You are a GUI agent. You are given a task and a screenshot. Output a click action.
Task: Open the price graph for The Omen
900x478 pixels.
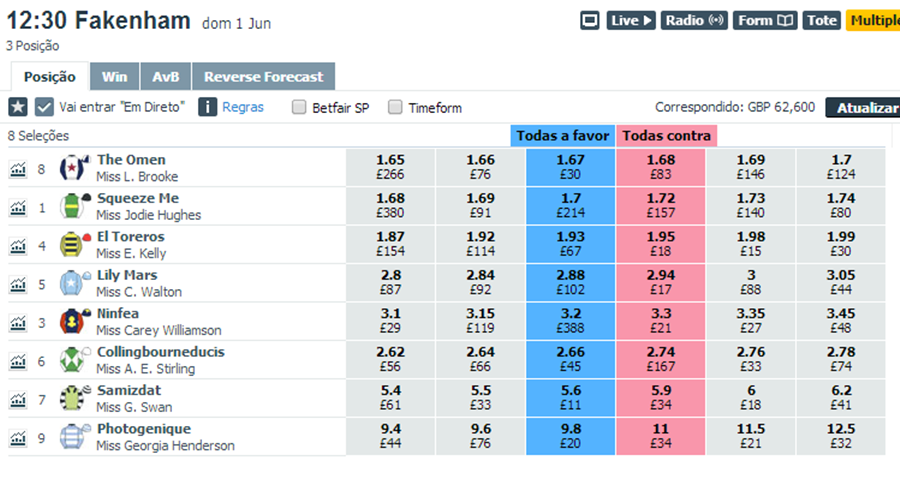pos(18,169)
